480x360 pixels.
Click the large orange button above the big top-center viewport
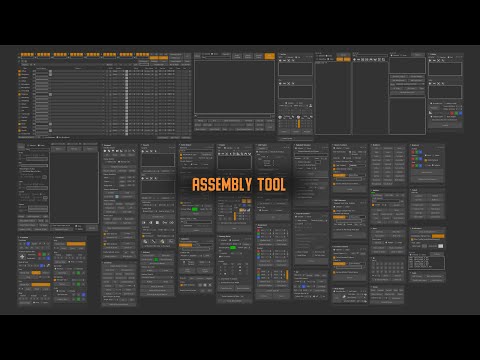click(269, 56)
